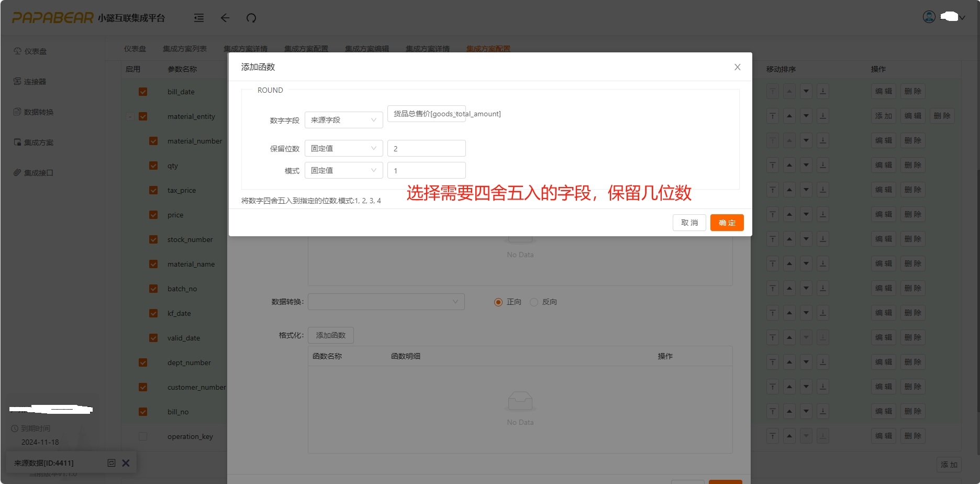Select the 反向 radio option
980x484 pixels.
[x=534, y=302]
